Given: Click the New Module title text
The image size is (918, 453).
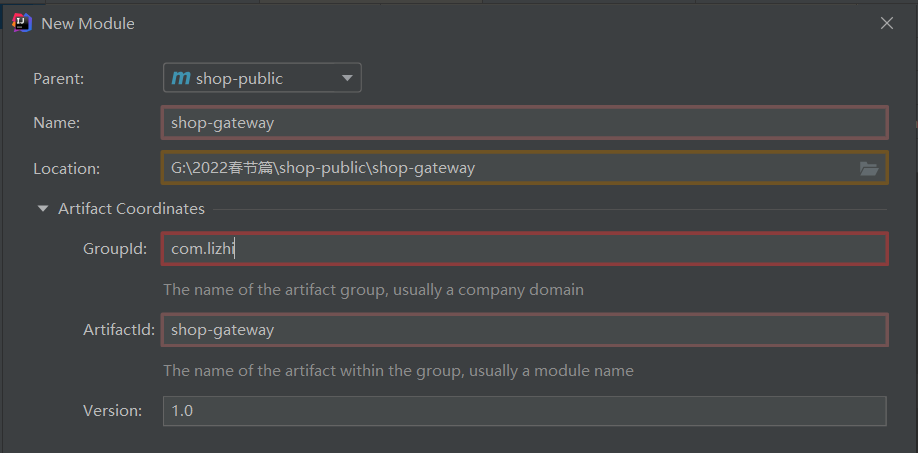Looking at the screenshot, I should (x=88, y=24).
